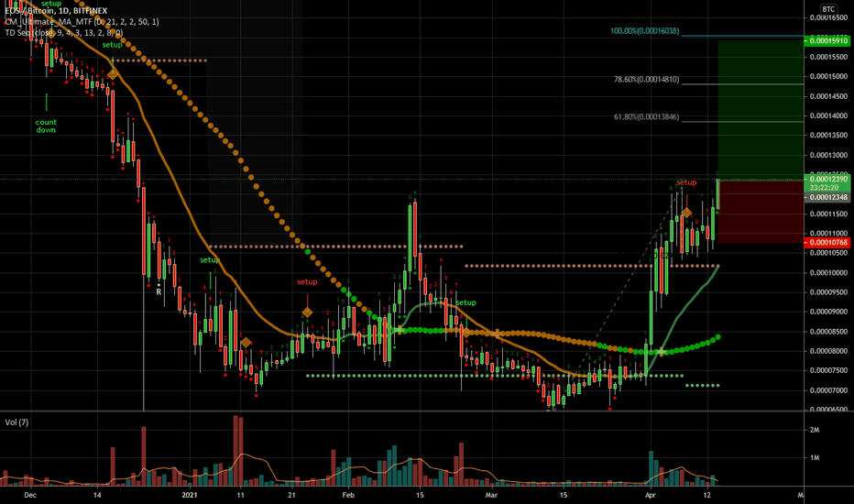Select the 78.60%(0.00014810) Fibonacci label
The image size is (854, 504).
tap(647, 80)
